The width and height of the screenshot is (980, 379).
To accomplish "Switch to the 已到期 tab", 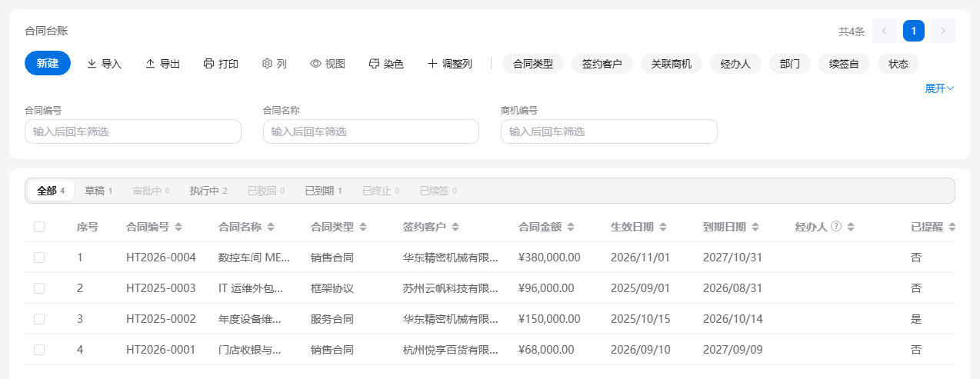I will pos(323,191).
